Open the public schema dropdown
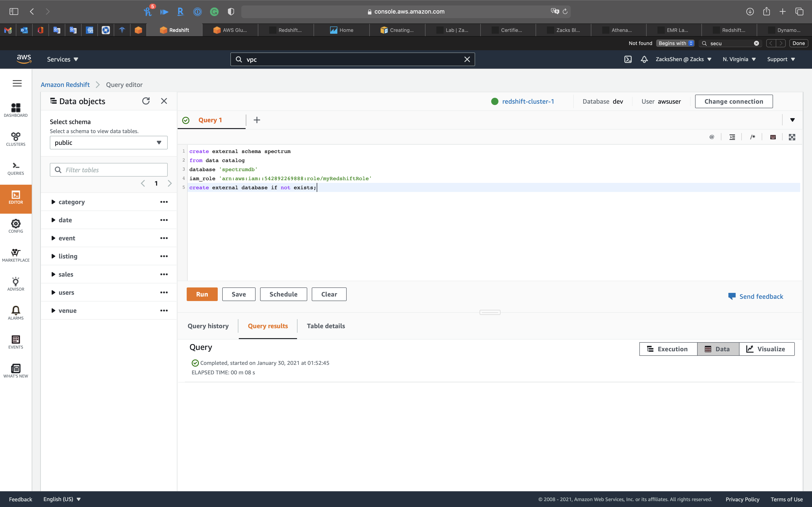 pos(108,143)
